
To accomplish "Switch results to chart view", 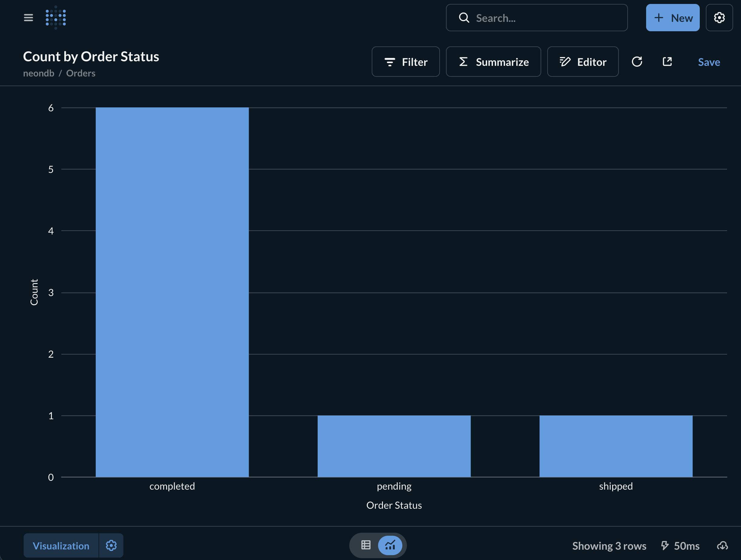I will [390, 545].
